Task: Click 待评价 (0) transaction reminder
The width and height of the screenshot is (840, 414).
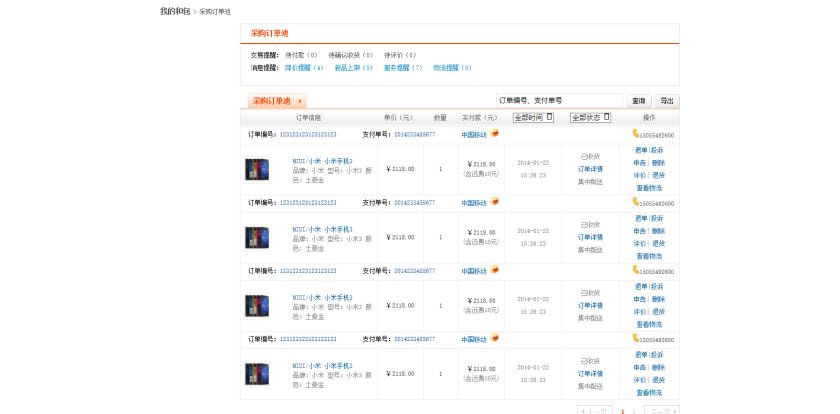Action: click(x=400, y=55)
